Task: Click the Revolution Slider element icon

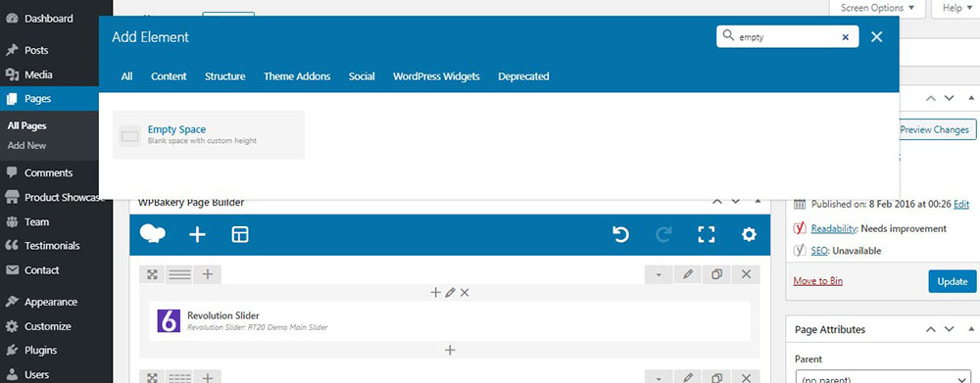Action: tap(169, 320)
